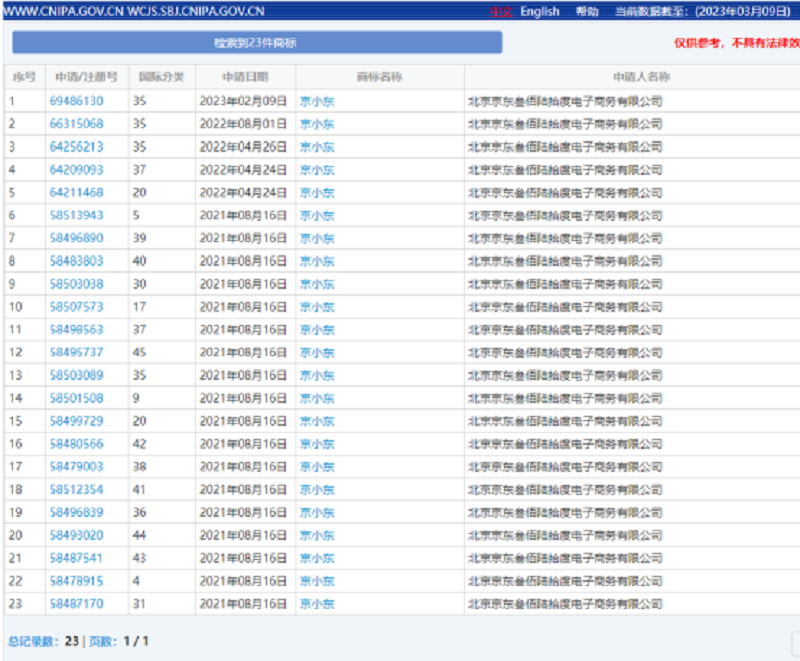Open registration number 58503038 link

pos(77,284)
